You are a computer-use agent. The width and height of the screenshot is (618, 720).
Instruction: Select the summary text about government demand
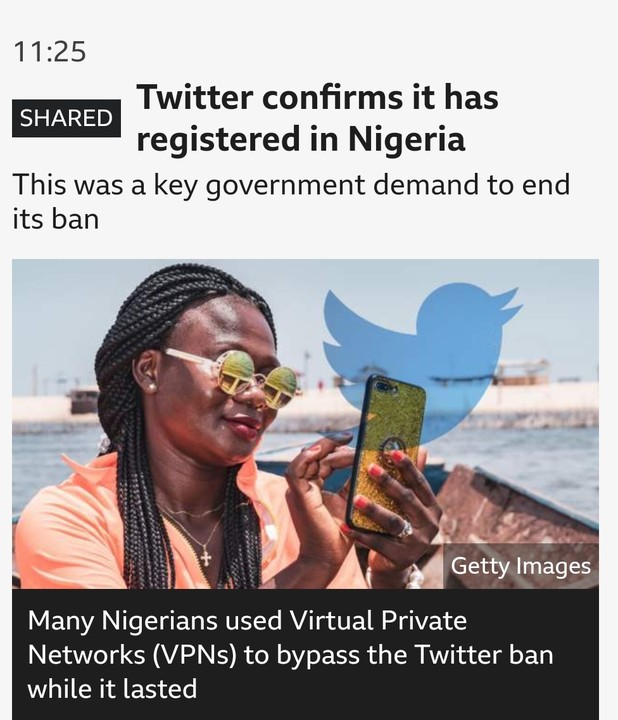[x=290, y=201]
